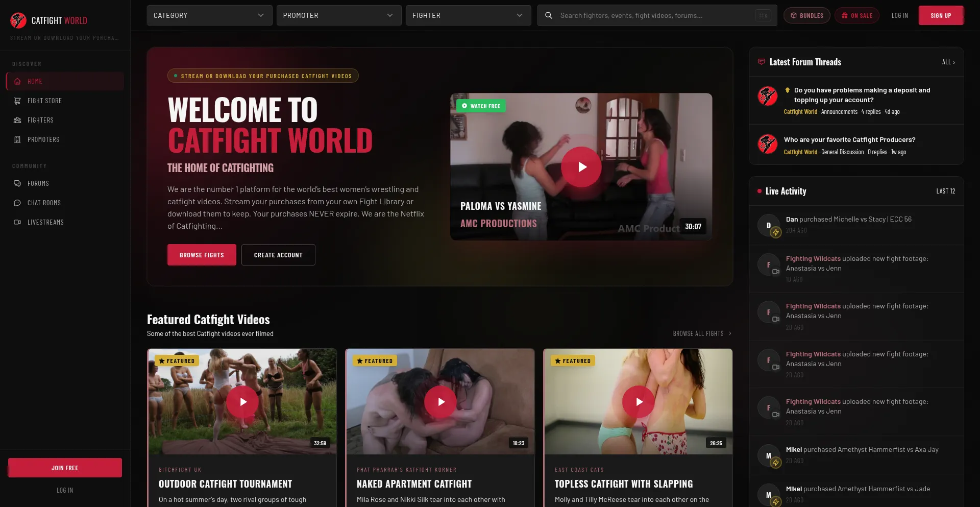Open the Topless Catfight With Slapping title
The image size is (980, 507).
point(624,484)
